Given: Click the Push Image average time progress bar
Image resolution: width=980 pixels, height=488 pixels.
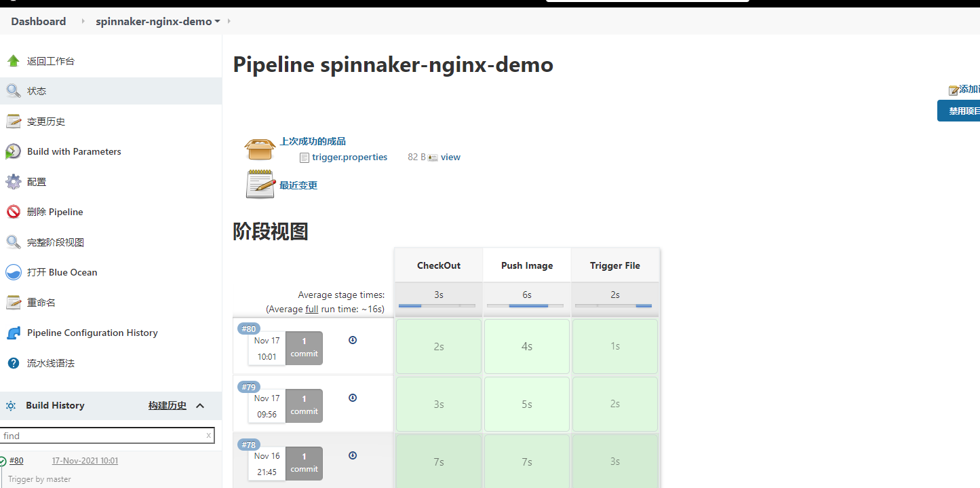Looking at the screenshot, I should (x=526, y=306).
